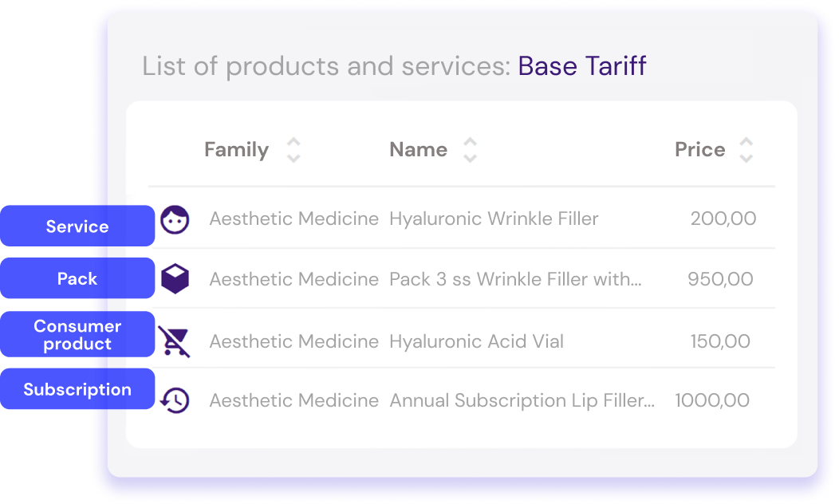This screenshot has height=504, width=839.
Task: Click the Service label button
Action: coord(77,226)
